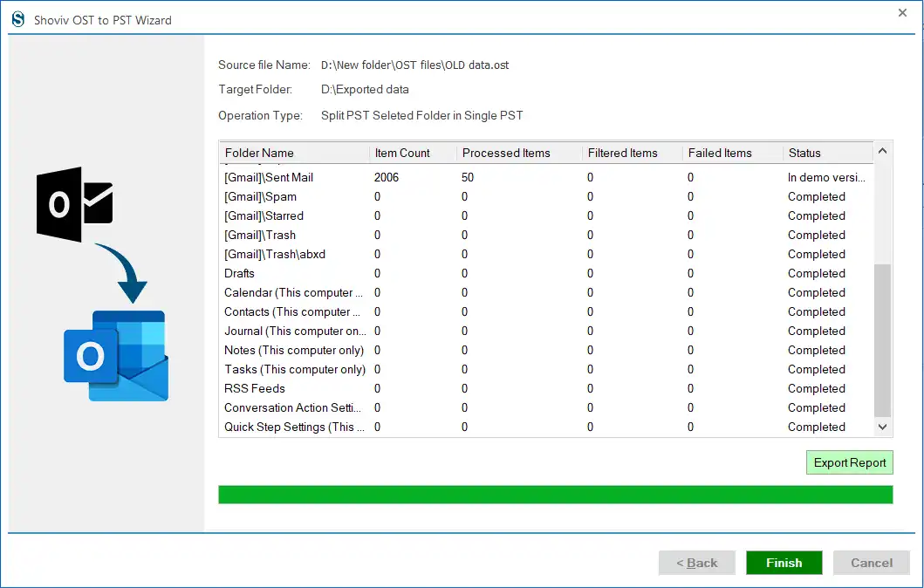Click the target folder value 'D:\Exported data'

click(x=365, y=90)
